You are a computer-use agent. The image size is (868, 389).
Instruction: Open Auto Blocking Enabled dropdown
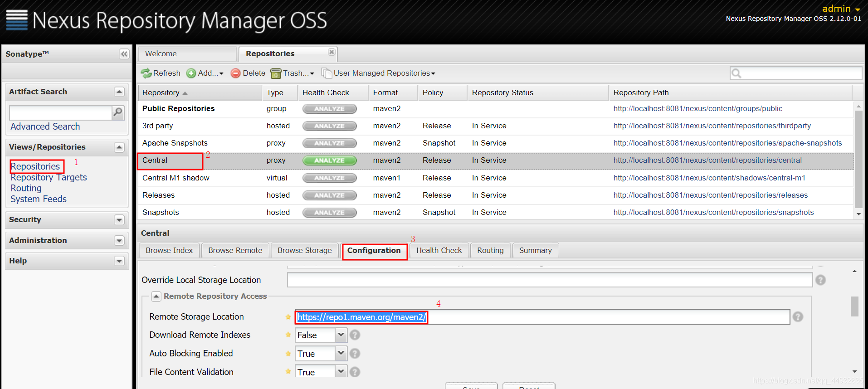[341, 354]
